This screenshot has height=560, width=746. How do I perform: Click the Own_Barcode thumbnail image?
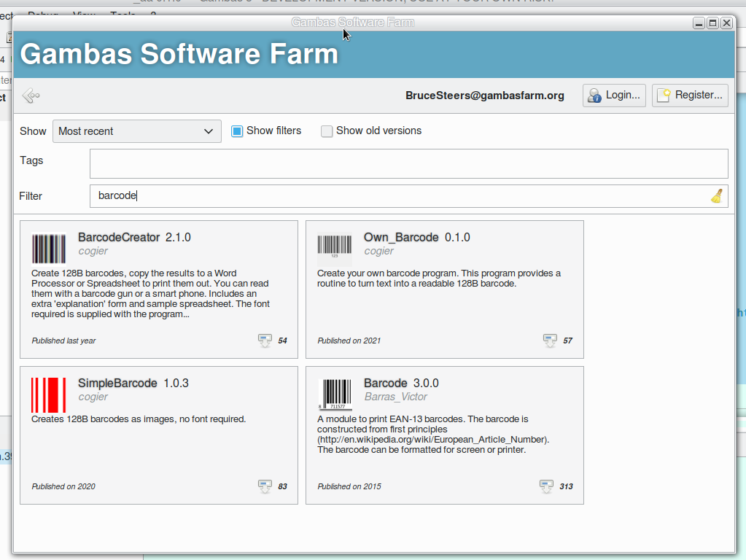[335, 246]
